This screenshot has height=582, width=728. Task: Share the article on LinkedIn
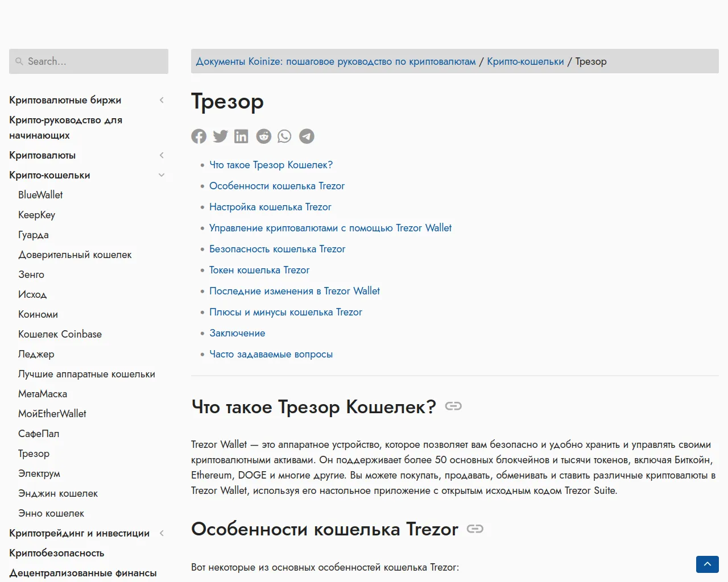pyautogui.click(x=241, y=136)
